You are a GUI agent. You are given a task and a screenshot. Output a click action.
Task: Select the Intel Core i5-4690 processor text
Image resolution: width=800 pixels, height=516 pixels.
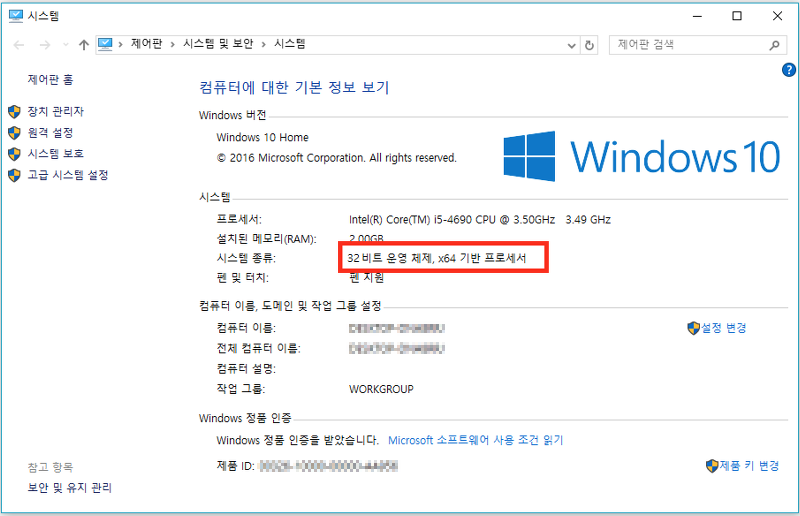[480, 219]
